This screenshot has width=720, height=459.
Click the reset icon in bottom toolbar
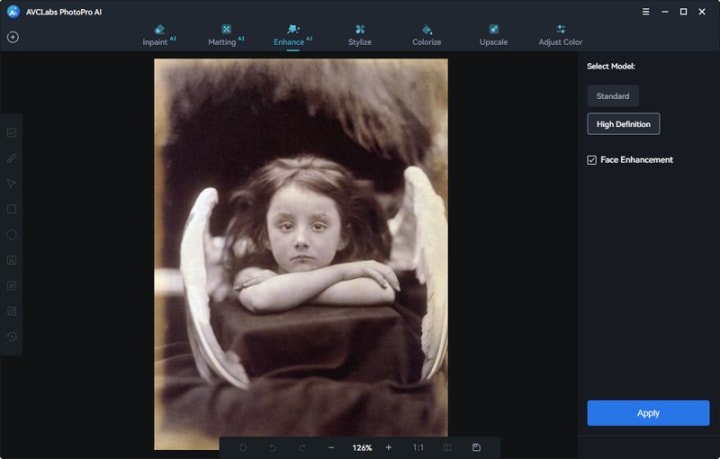[243, 448]
